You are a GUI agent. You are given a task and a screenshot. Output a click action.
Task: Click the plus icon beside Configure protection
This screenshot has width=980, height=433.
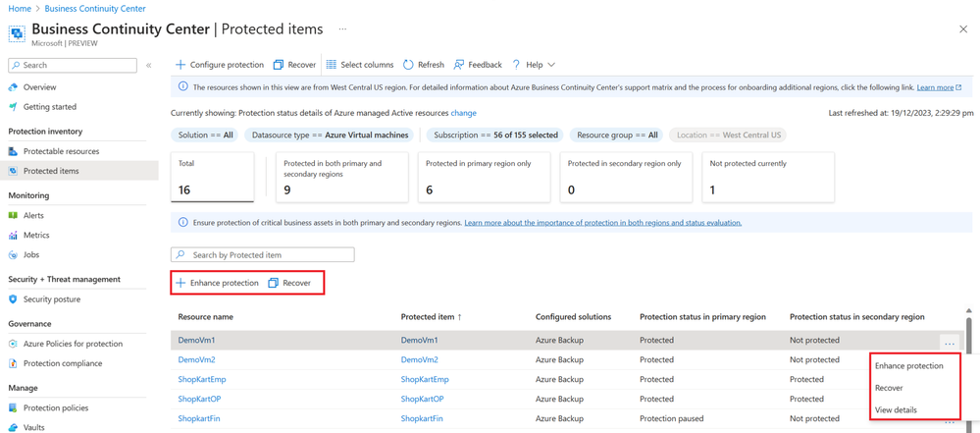click(181, 65)
